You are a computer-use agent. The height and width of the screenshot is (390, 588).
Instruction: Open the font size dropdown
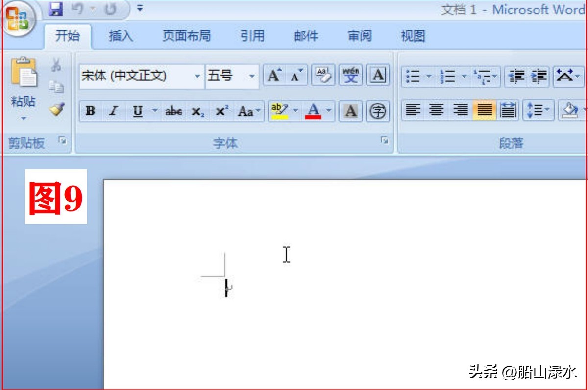(x=252, y=76)
